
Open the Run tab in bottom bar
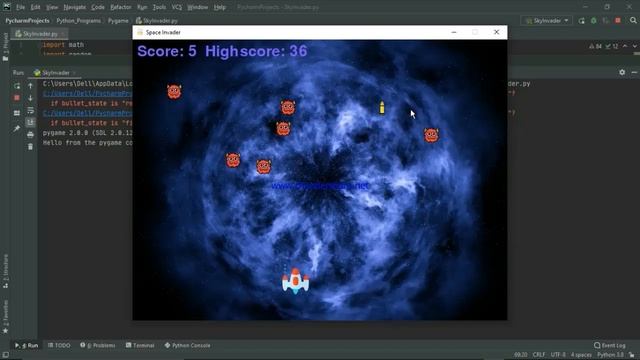click(27, 345)
